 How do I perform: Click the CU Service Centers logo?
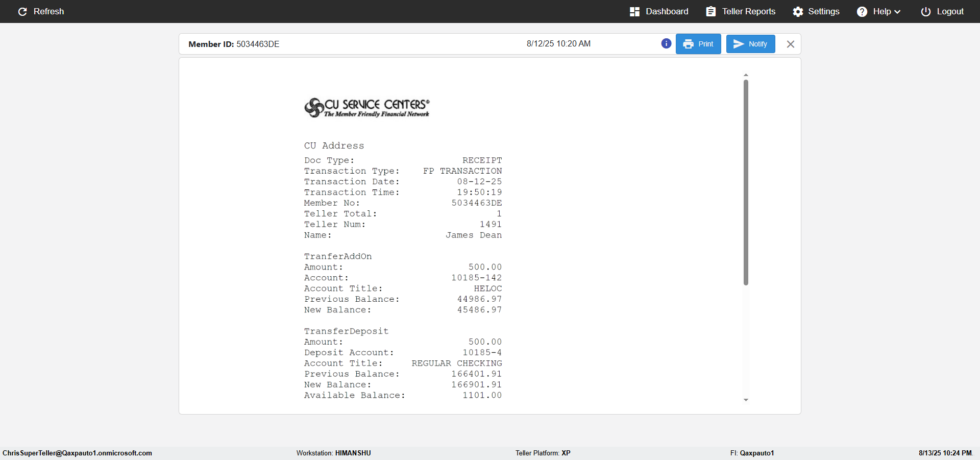tap(367, 108)
